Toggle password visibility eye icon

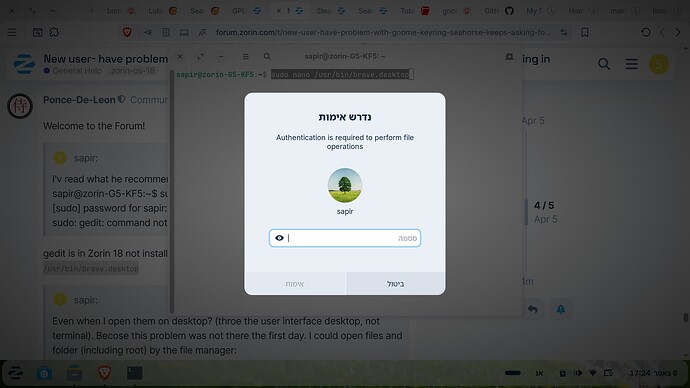pos(279,238)
